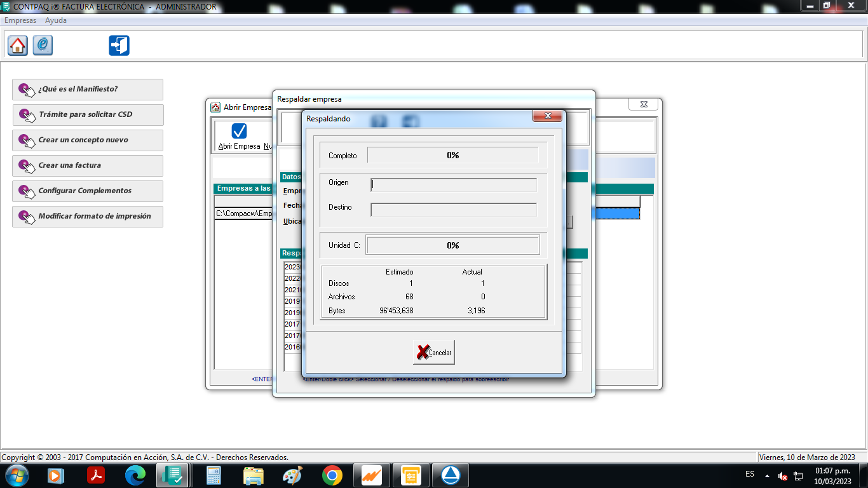Open File Explorer from the taskbar
The image size is (868, 488).
click(253, 475)
